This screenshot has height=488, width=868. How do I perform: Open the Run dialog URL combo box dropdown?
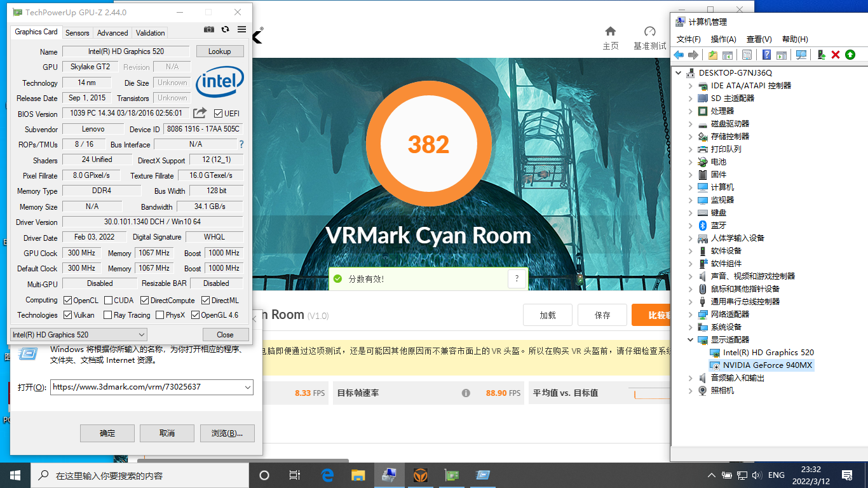pos(247,387)
